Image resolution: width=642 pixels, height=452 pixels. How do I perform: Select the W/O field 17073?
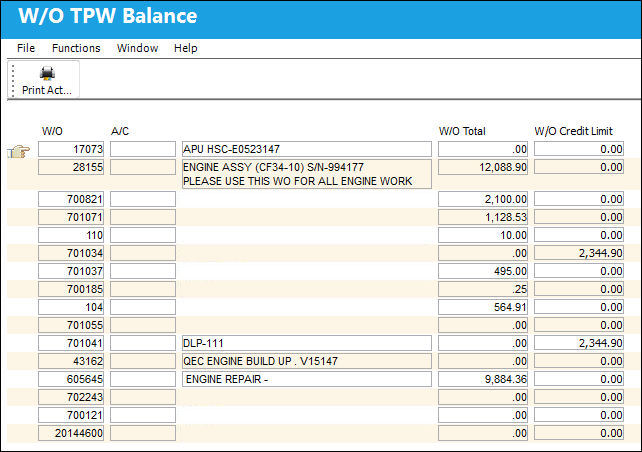pyautogui.click(x=71, y=149)
